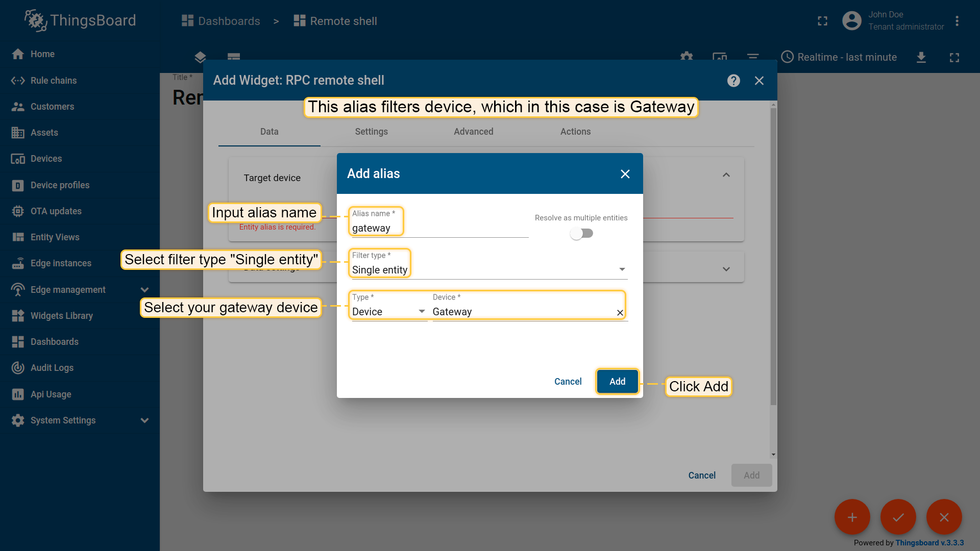
Task: Click the fullscreen icon beside user avatar
Action: (x=822, y=21)
